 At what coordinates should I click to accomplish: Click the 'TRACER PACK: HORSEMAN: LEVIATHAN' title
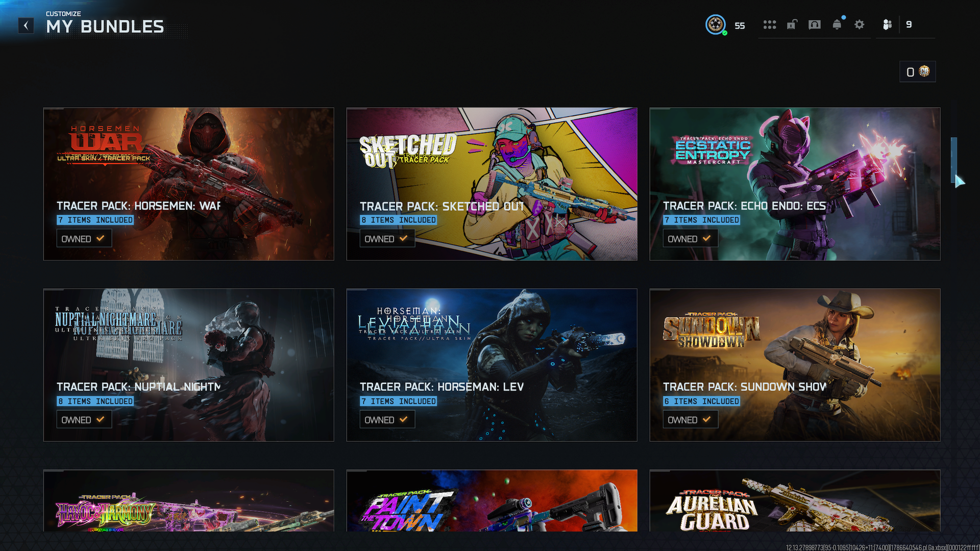[442, 387]
